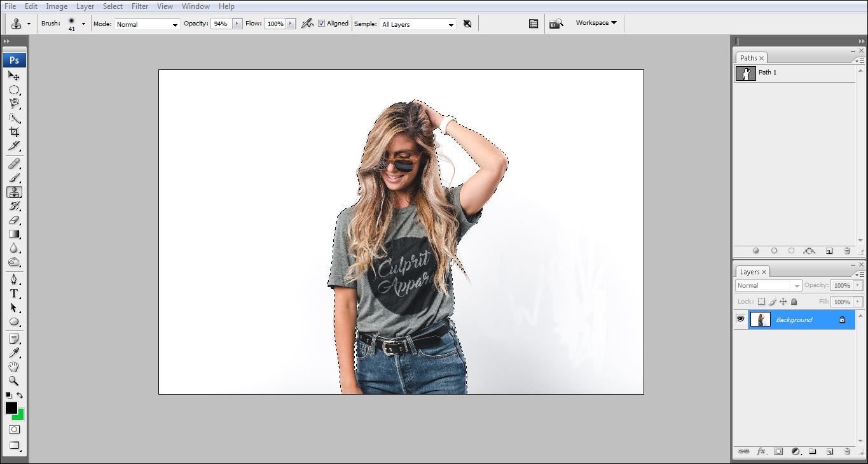Open the Filter menu
Image resolution: width=868 pixels, height=464 pixels.
pyautogui.click(x=140, y=6)
